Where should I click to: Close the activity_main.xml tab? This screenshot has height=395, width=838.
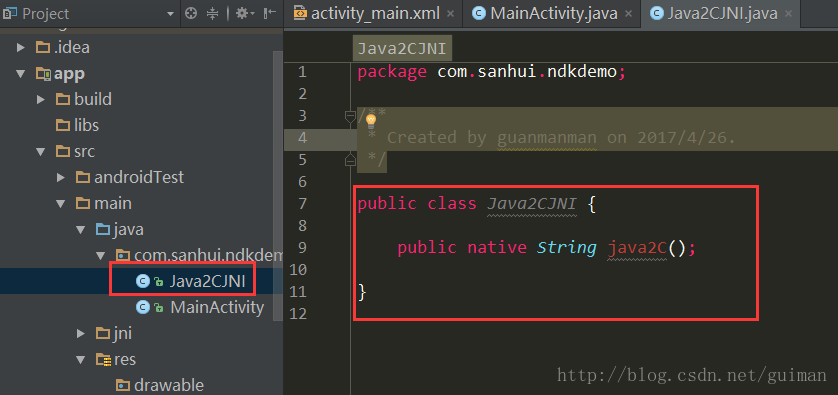click(452, 13)
